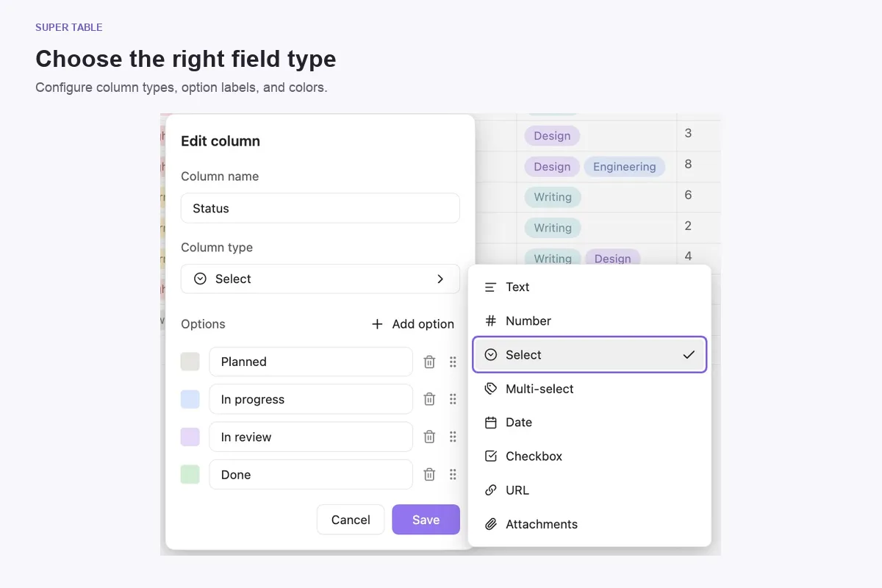Delete the Done option with trash icon
Screen dimensions: 882x588
[429, 475]
